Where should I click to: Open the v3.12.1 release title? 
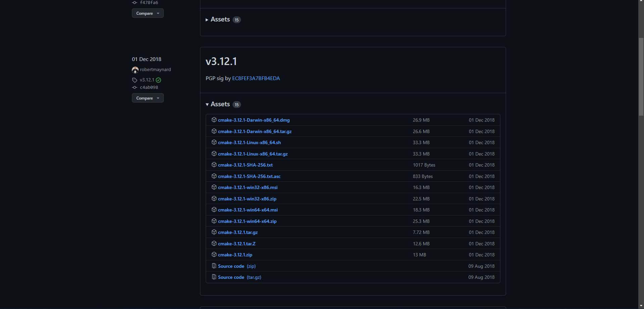(x=221, y=61)
